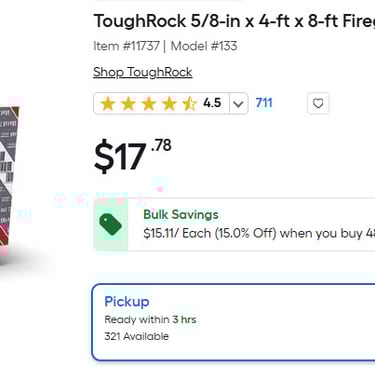
Task: Click the third gold rating star
Action: [x=149, y=104]
